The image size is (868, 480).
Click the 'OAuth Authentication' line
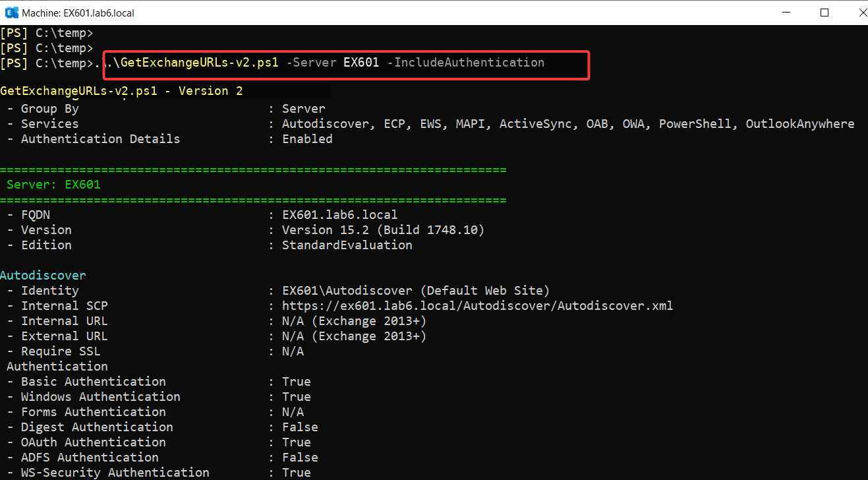(x=159, y=442)
